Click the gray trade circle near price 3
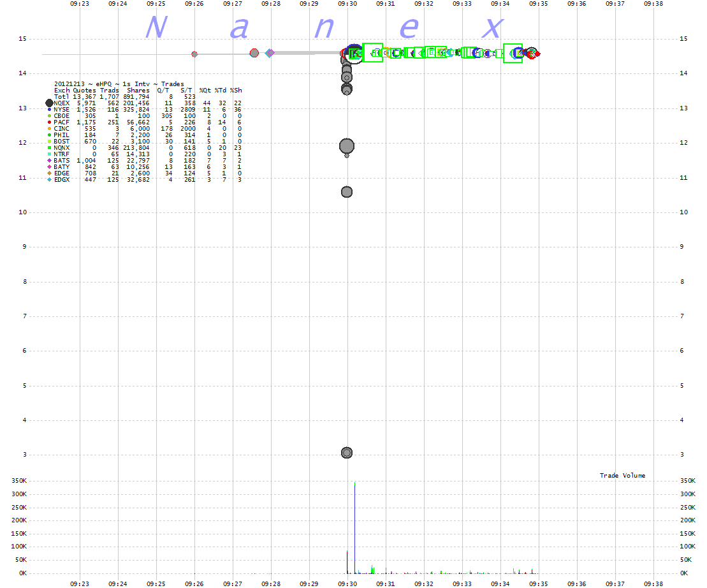This screenshot has width=707, height=588. click(347, 453)
